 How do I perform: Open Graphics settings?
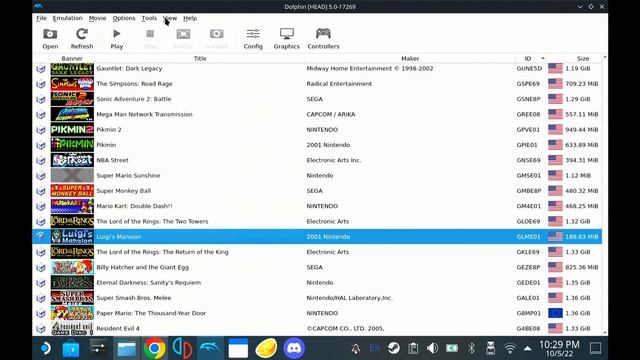tap(287, 39)
